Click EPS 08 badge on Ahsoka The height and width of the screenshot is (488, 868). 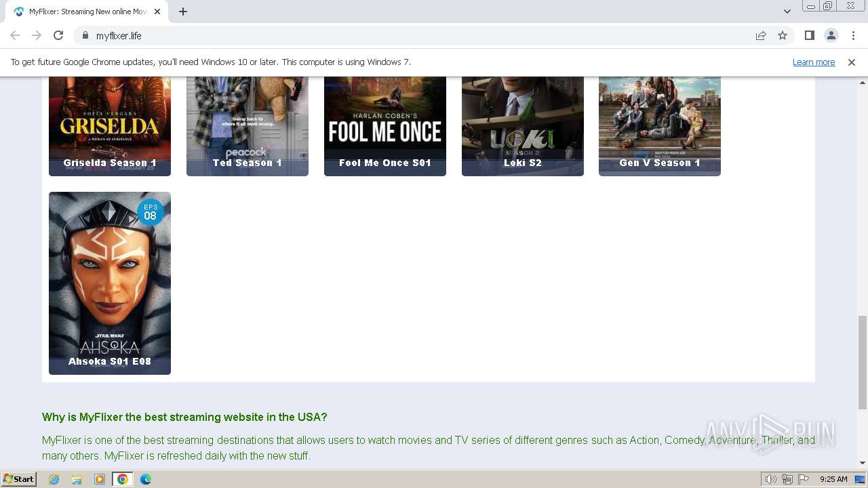pyautogui.click(x=151, y=212)
